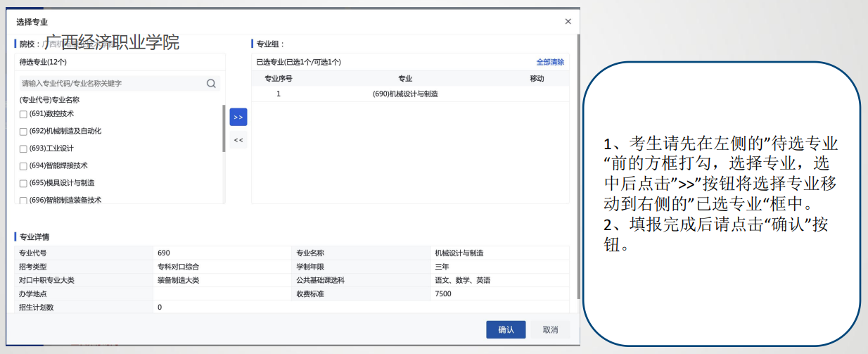Enable the (696)智能制造装备技术 checkbox
Viewport: 868px width, 354px height.
23,201
